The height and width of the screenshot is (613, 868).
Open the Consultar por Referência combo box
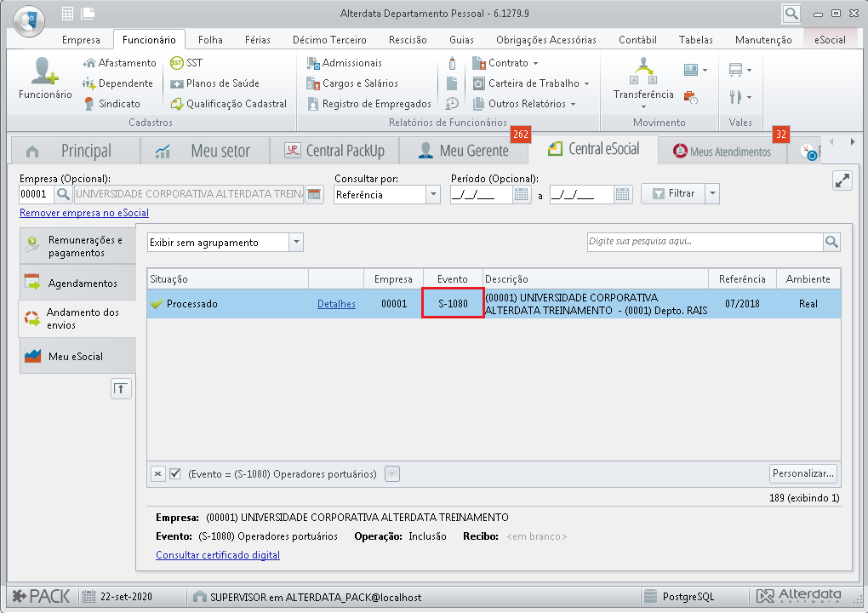[x=433, y=194]
